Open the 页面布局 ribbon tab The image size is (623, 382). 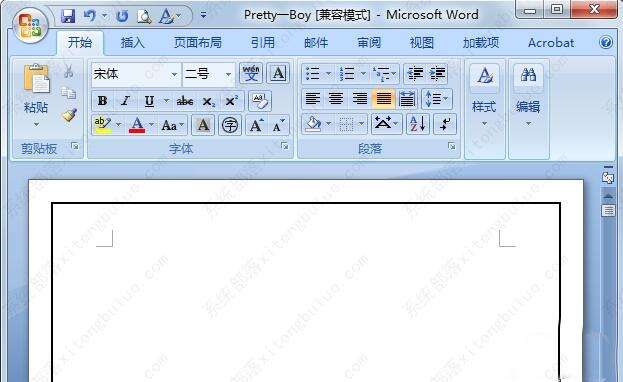click(x=197, y=43)
